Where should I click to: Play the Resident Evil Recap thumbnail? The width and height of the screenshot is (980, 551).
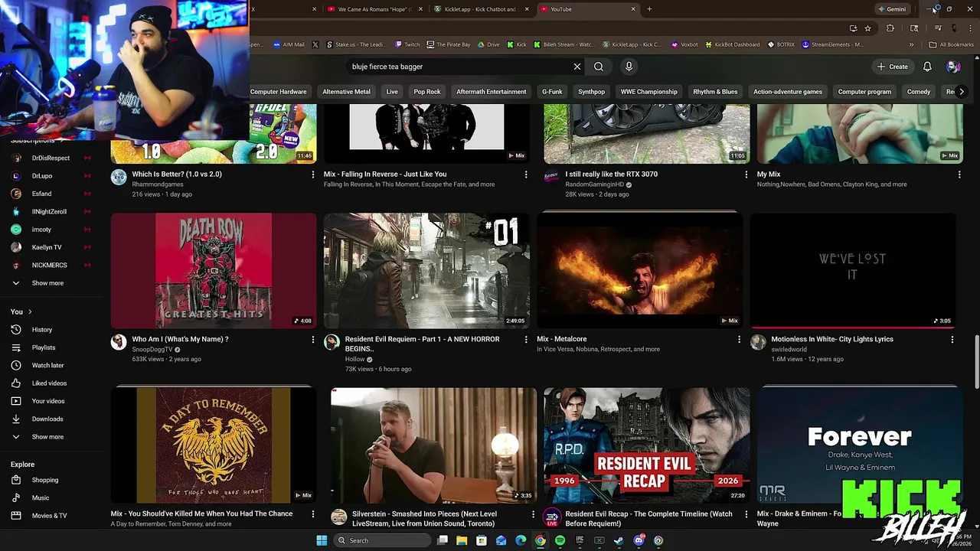point(646,445)
